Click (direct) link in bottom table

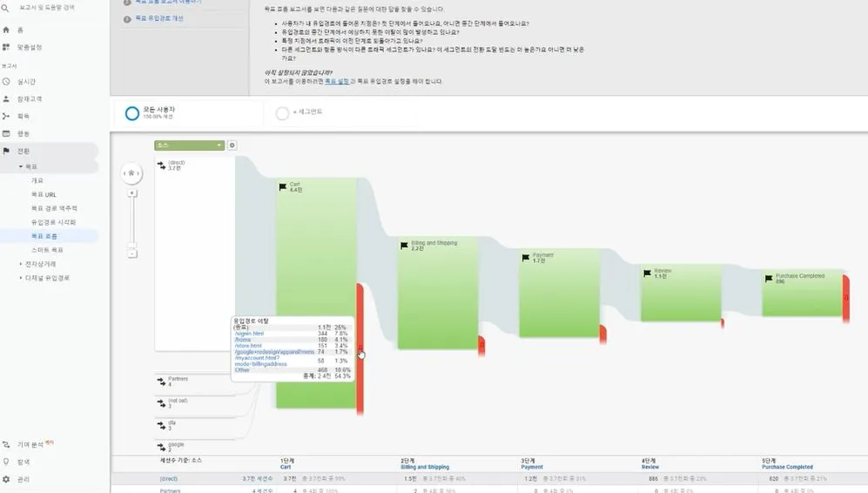pos(169,478)
